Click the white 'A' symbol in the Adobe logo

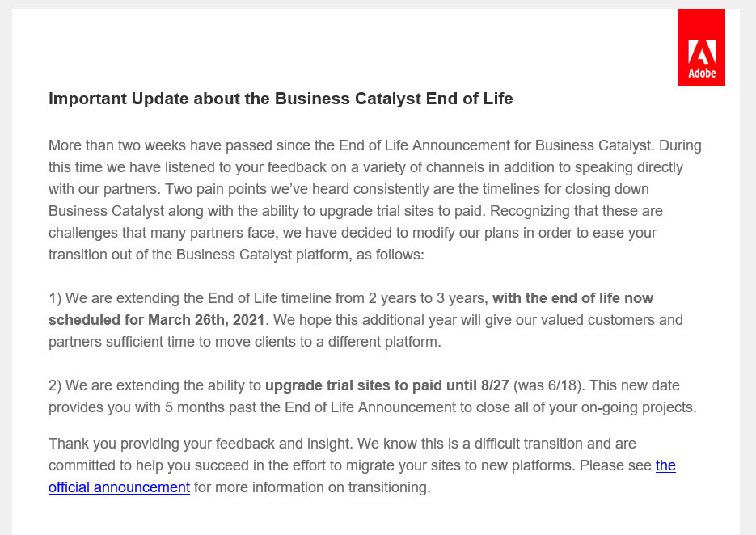click(702, 52)
